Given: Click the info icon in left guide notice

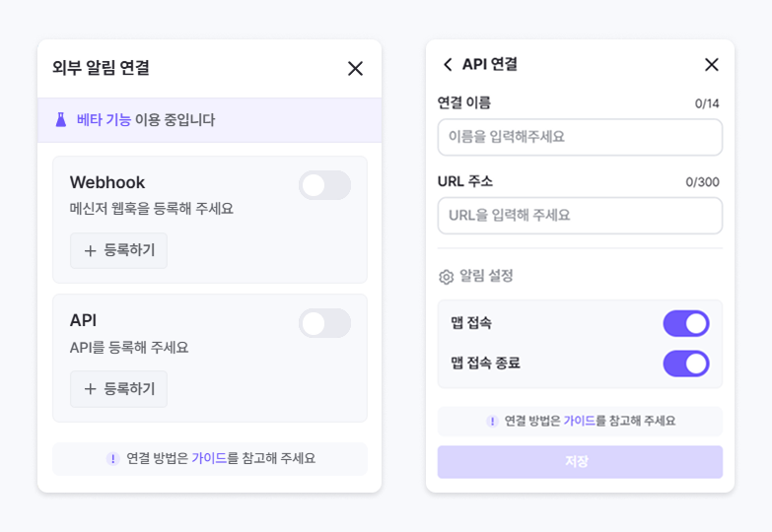Looking at the screenshot, I should click(112, 459).
